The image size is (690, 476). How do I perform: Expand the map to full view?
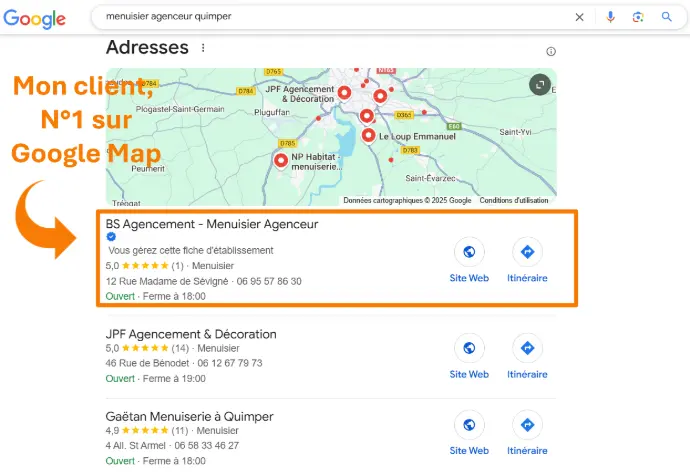[x=540, y=85]
